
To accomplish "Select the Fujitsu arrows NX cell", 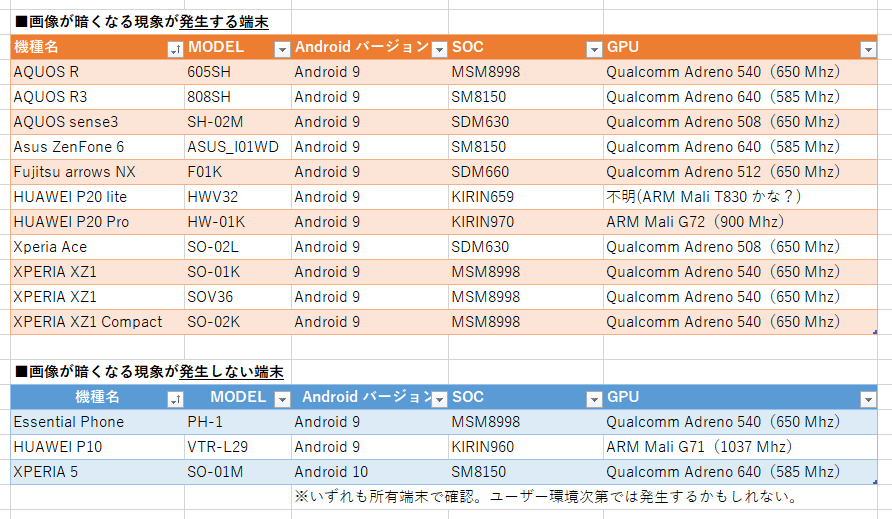I will (97, 172).
